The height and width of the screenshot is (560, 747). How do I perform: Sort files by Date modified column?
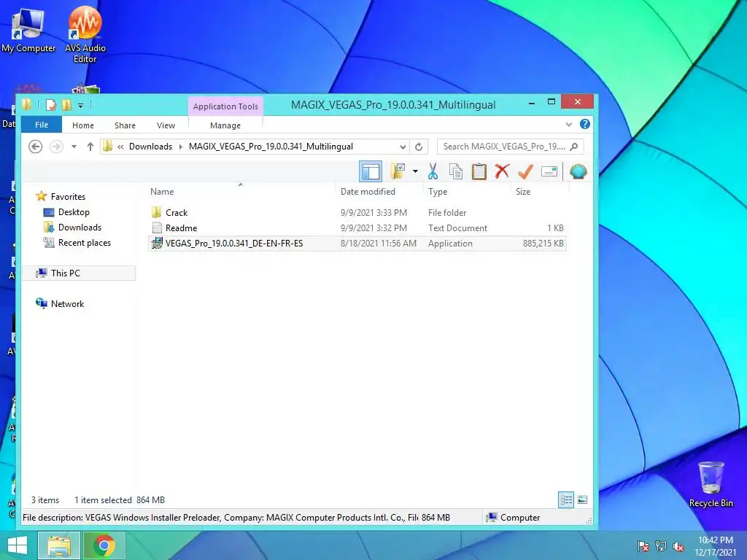tap(368, 192)
